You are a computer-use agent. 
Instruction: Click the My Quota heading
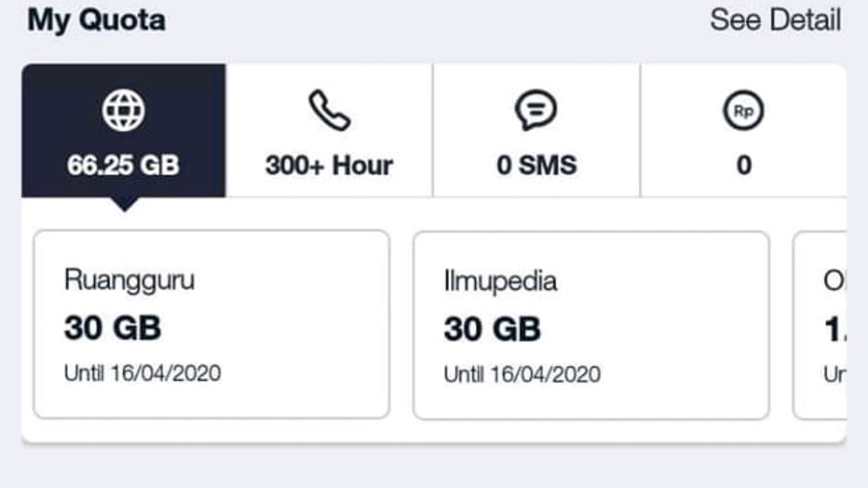(x=96, y=20)
